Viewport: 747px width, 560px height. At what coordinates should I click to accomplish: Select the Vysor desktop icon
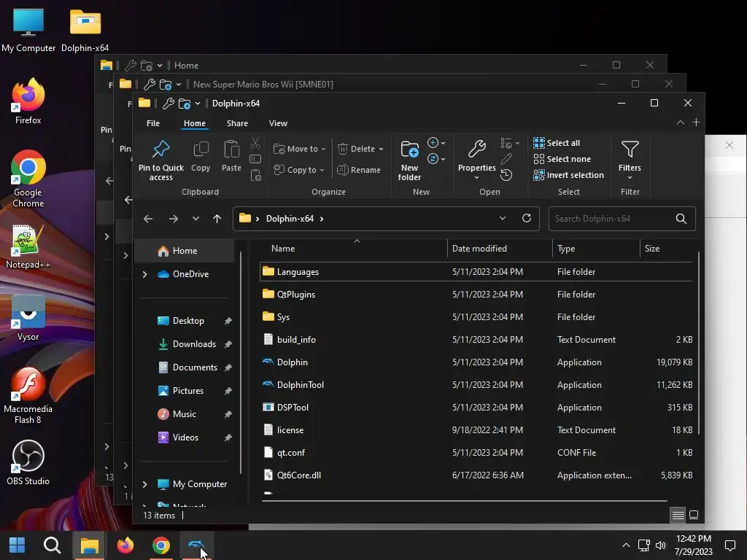click(x=28, y=318)
